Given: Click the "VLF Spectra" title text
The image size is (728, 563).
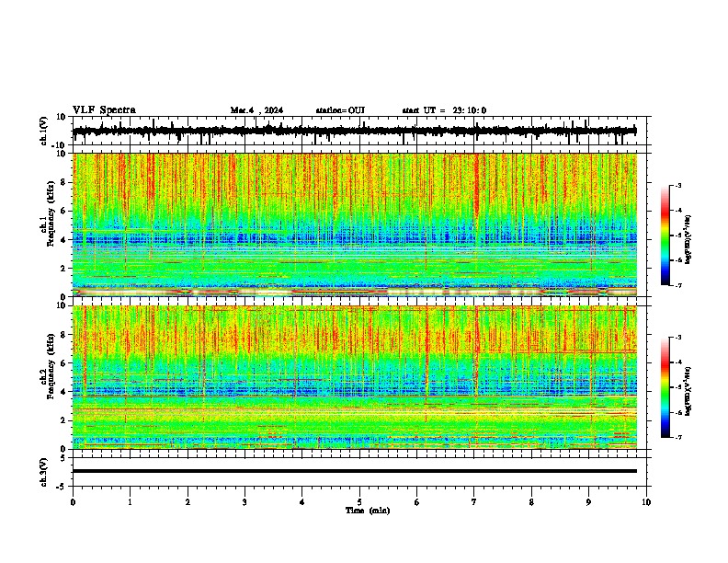Looking at the screenshot, I should click(104, 110).
